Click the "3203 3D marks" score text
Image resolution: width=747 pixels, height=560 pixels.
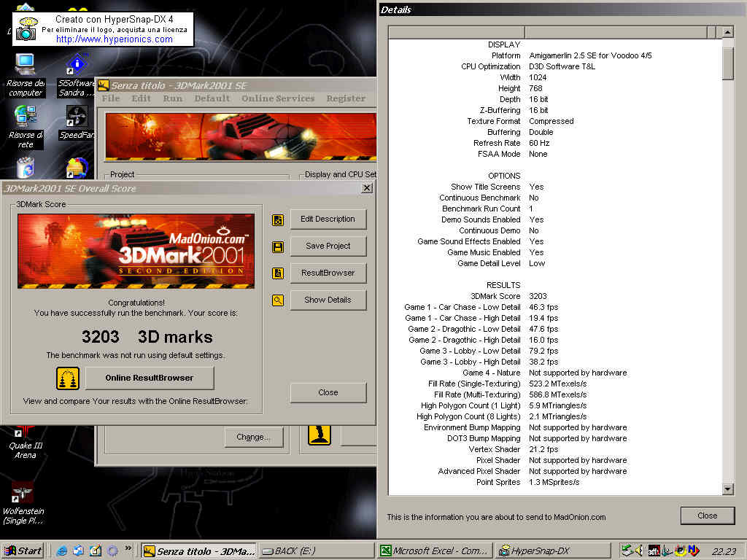147,337
